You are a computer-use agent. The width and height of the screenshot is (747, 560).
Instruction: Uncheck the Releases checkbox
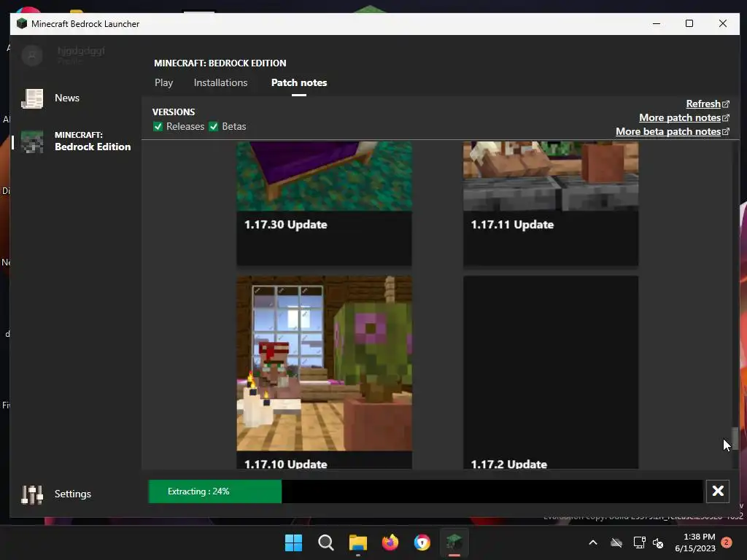pyautogui.click(x=158, y=127)
